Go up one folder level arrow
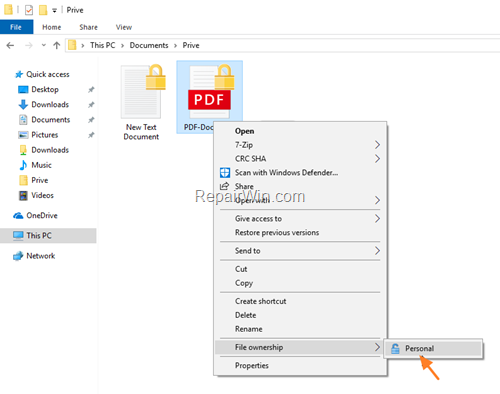Viewport: 500px width, 394px height. [x=57, y=45]
